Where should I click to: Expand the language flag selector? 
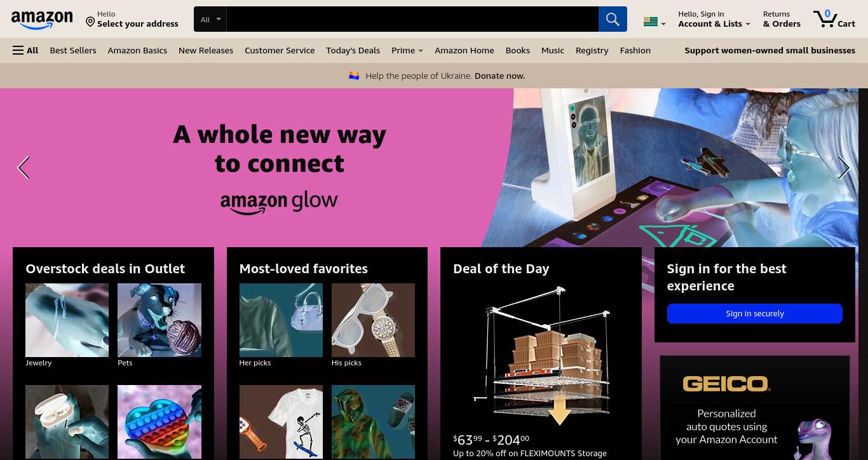[654, 22]
